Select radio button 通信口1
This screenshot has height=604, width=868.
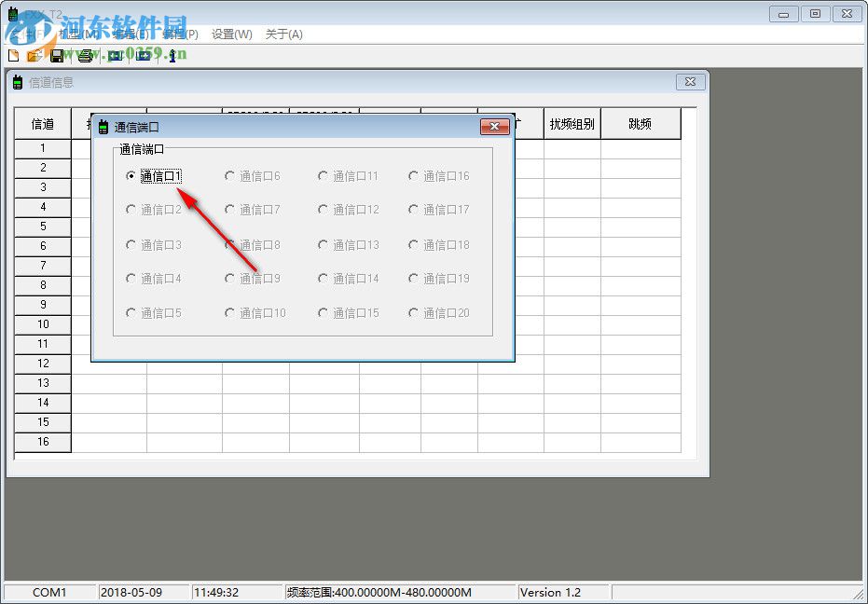131,175
